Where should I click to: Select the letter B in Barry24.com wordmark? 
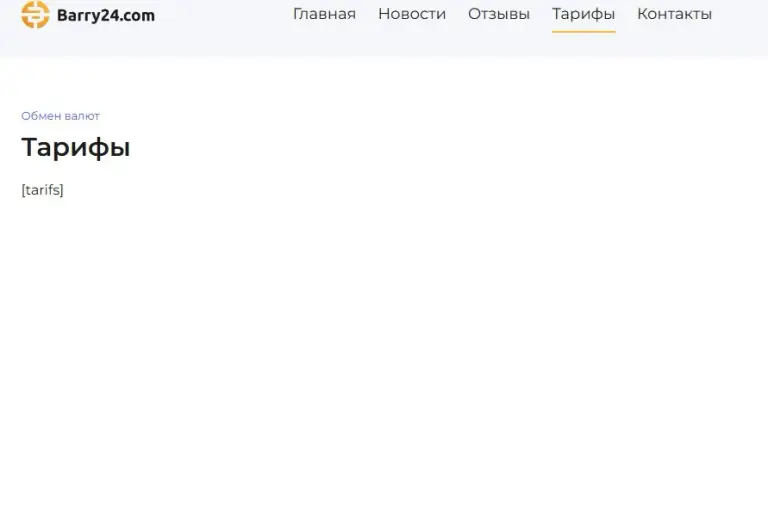(x=62, y=15)
